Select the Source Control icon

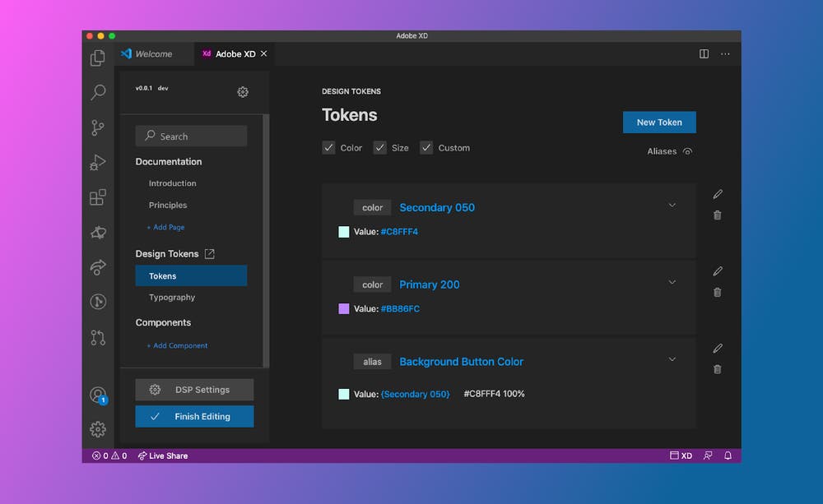click(x=98, y=127)
